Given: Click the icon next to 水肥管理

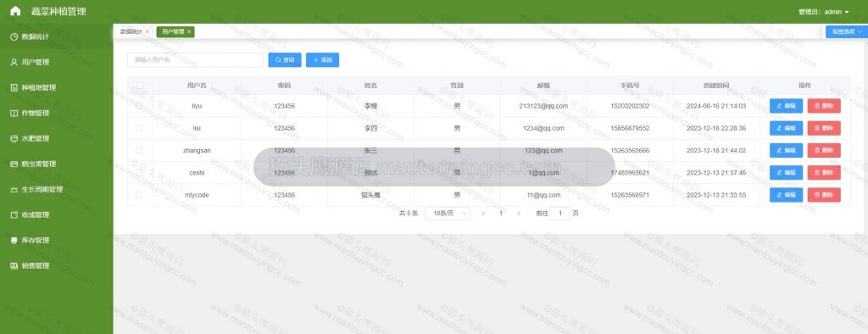Looking at the screenshot, I should pyautogui.click(x=14, y=138).
